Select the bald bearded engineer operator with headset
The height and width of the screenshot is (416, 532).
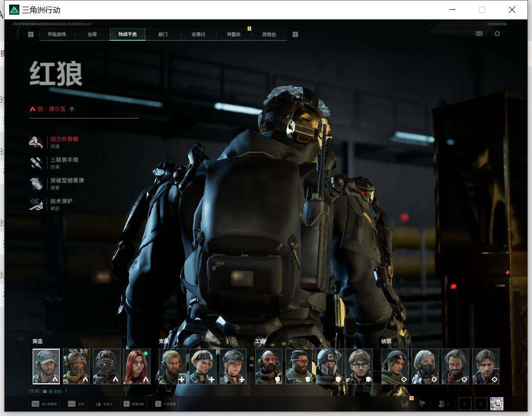coord(269,366)
